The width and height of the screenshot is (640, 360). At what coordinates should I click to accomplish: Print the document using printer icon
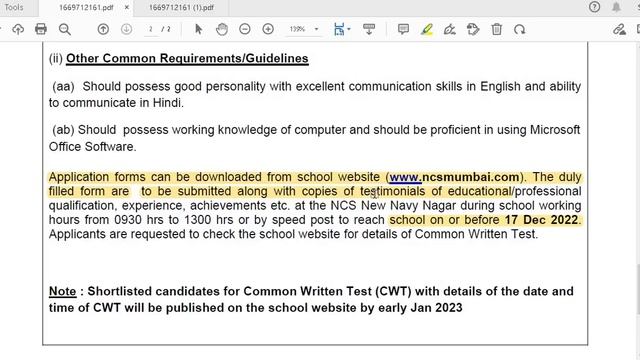[x=41, y=29]
